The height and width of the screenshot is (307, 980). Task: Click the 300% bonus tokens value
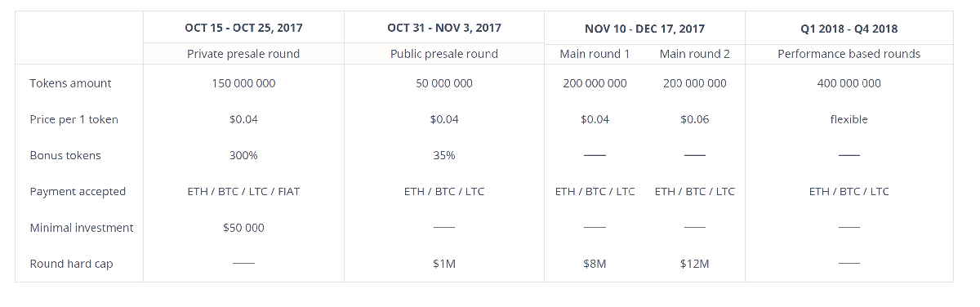click(x=243, y=155)
